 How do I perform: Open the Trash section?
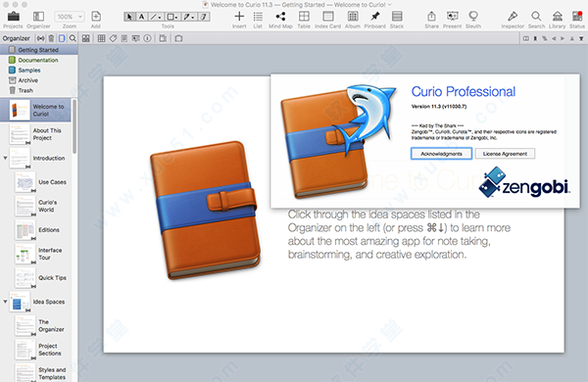click(x=39, y=90)
